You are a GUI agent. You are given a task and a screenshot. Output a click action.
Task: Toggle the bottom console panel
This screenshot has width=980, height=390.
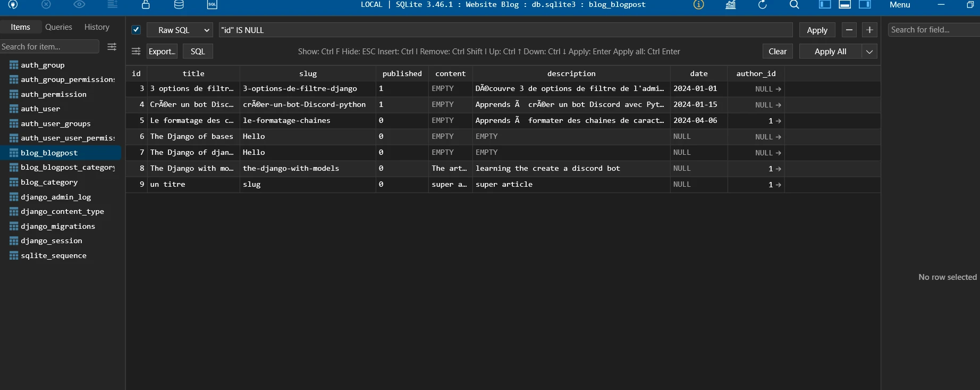tap(844, 4)
